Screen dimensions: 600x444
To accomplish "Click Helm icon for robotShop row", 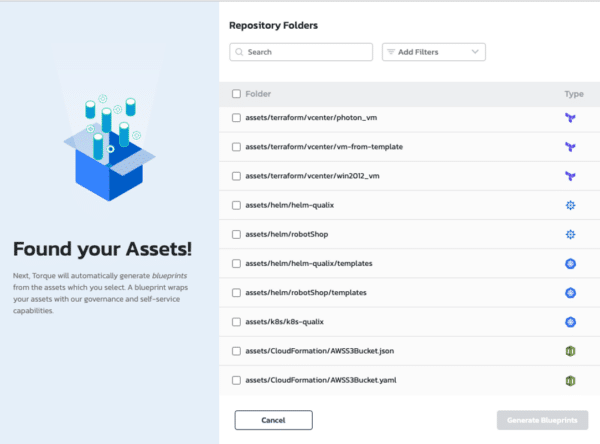I will tap(570, 235).
